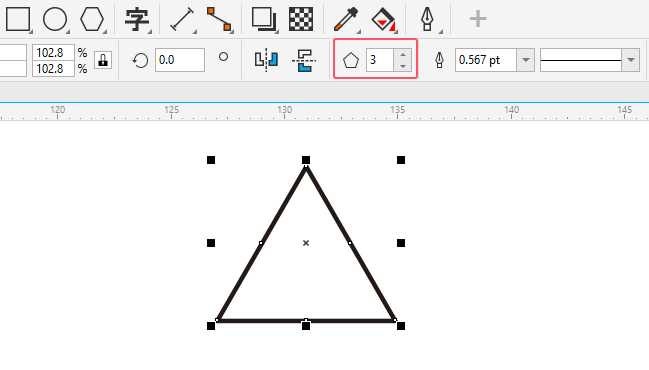This screenshot has height=370, width=649.
Task: Click the 130 mark on the horizontal ruler
Action: 284,110
